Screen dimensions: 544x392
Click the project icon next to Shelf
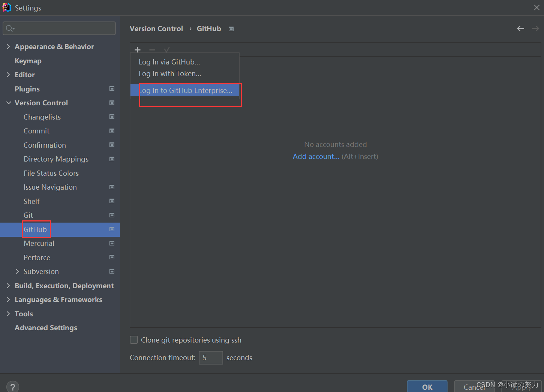pos(112,201)
